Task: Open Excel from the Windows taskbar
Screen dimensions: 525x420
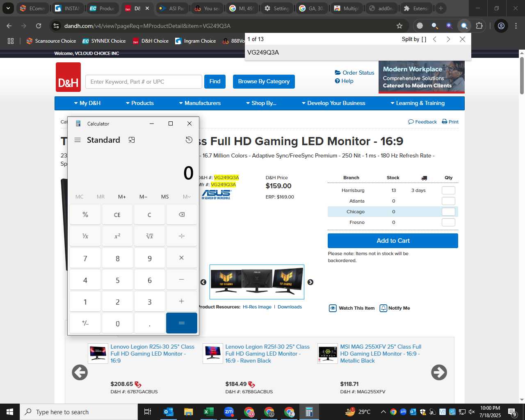Action: pos(208,412)
